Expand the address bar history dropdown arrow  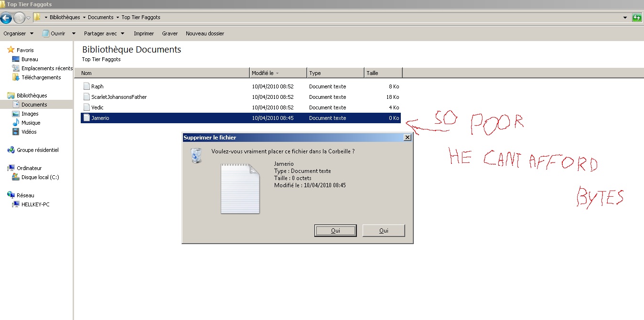[625, 18]
